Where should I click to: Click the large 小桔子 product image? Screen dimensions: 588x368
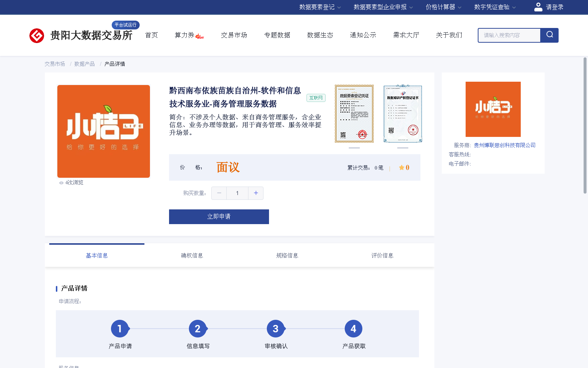pyautogui.click(x=104, y=131)
